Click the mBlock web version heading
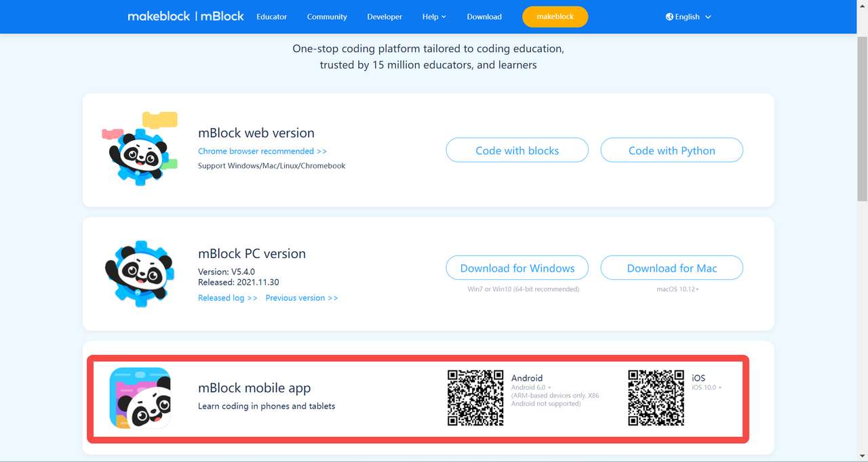The width and height of the screenshot is (868, 462). click(x=256, y=133)
